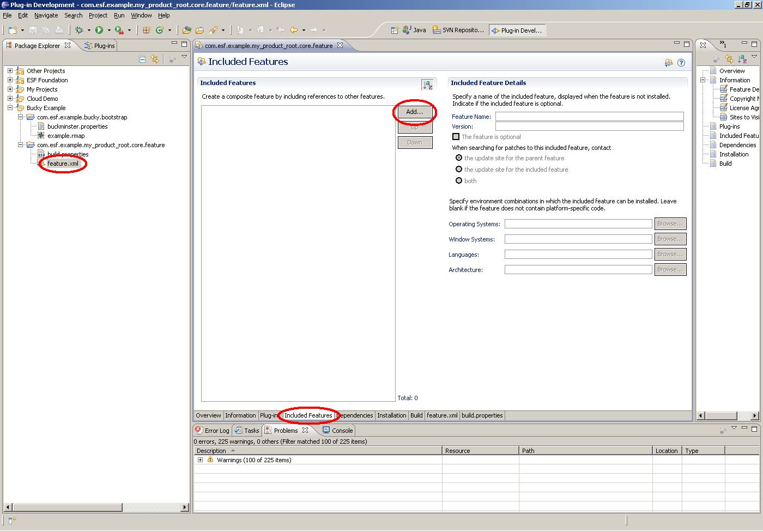Open the Navigate menu
Screen dimensions: 763x532
click(46, 15)
